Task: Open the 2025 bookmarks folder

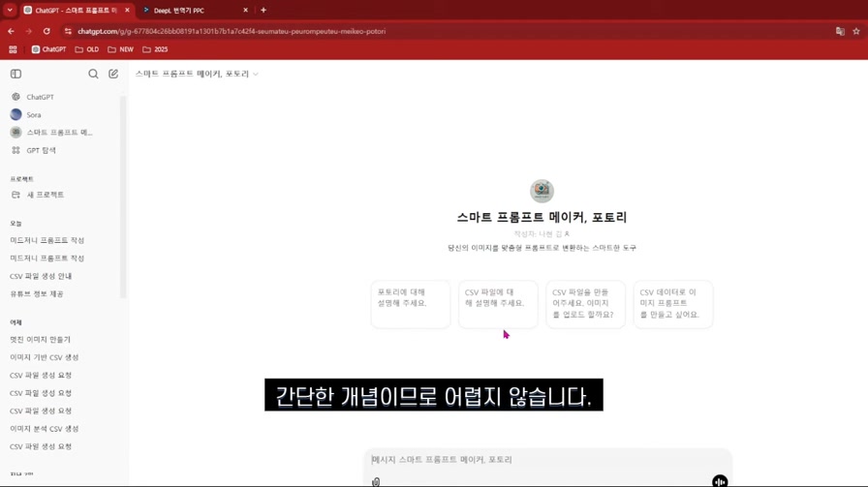Action: 155,49
